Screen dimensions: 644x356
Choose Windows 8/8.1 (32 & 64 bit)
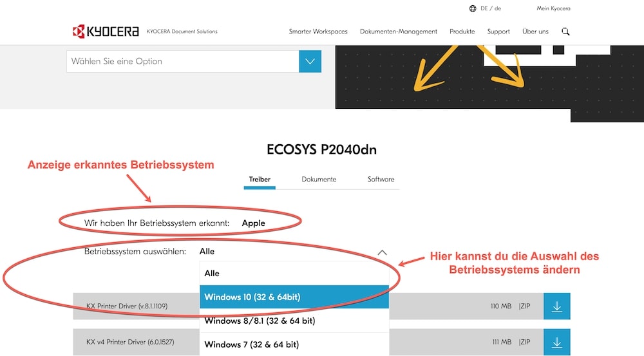click(294, 321)
